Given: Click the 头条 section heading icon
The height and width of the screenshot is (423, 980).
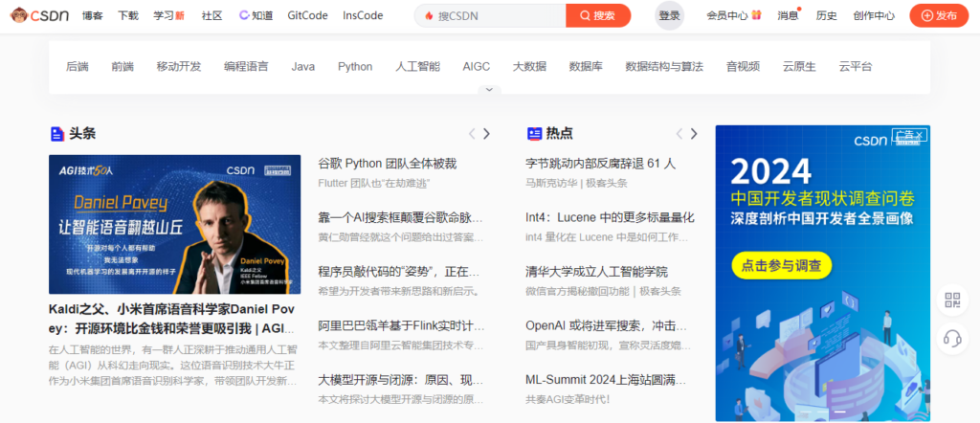Looking at the screenshot, I should pyautogui.click(x=56, y=134).
